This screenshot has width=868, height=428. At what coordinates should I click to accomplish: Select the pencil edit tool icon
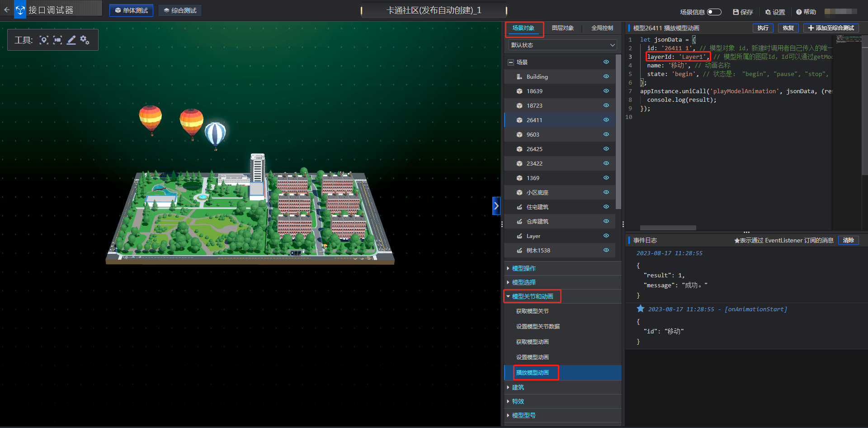click(x=71, y=40)
